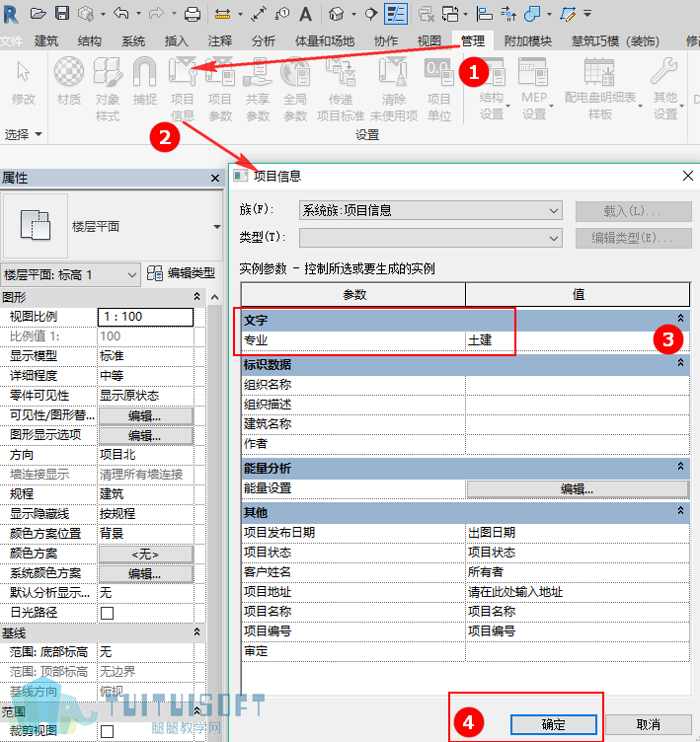Click the Save floppy disk icon
700x742 pixels.
pos(62,13)
